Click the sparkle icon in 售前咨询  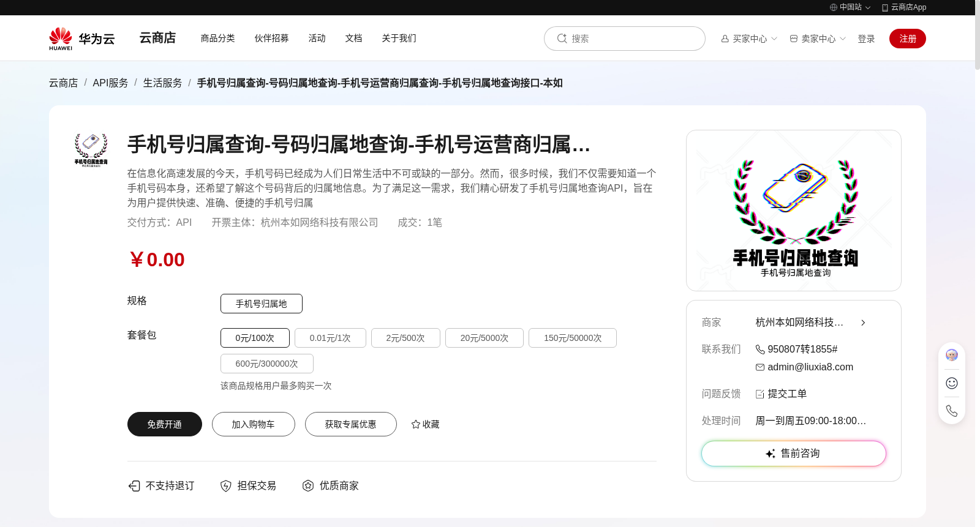pos(771,454)
